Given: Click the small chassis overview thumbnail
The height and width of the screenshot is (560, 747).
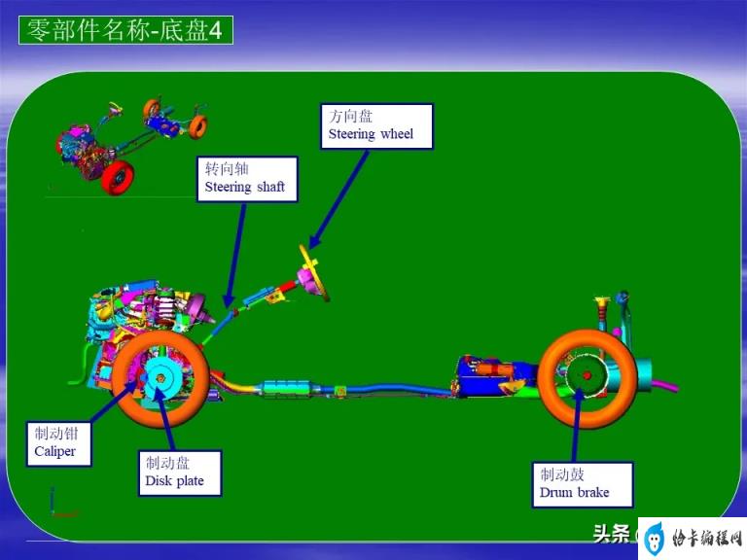Looking at the screenshot, I should click(x=132, y=145).
